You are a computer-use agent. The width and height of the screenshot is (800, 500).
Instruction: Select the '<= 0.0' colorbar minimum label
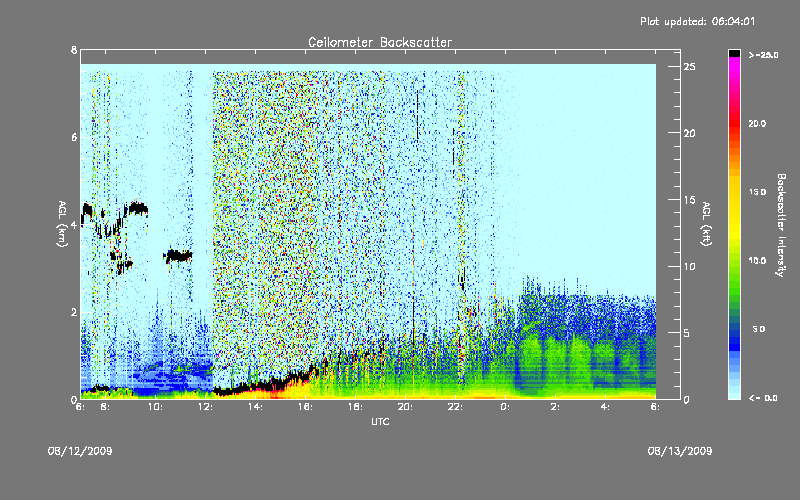764,398
